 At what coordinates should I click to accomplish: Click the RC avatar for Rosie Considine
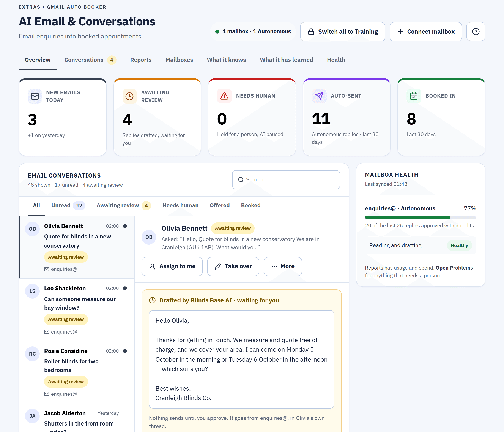pos(32,354)
